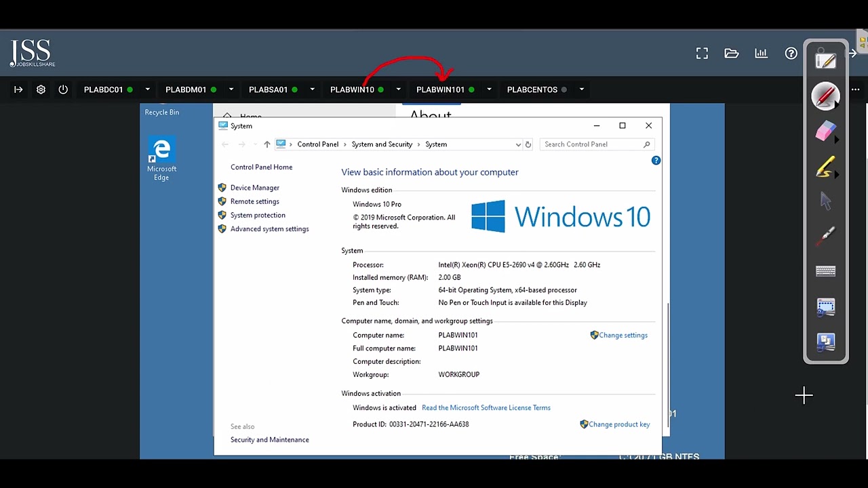This screenshot has height=488, width=868.
Task: Read the Microsoft Software License Terms
Action: [x=486, y=407]
